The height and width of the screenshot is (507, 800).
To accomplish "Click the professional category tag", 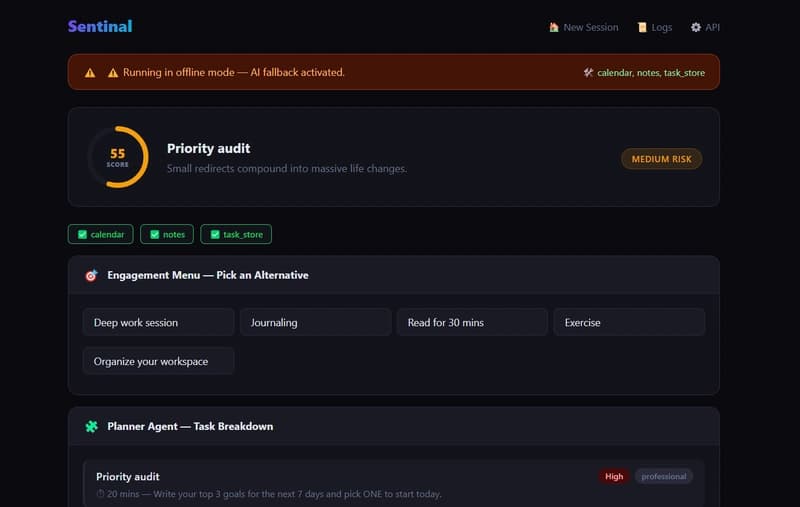I will 663,476.
